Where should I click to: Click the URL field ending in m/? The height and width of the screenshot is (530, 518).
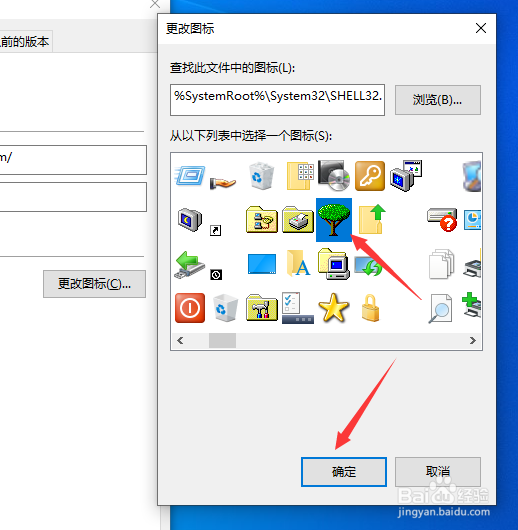[73, 160]
